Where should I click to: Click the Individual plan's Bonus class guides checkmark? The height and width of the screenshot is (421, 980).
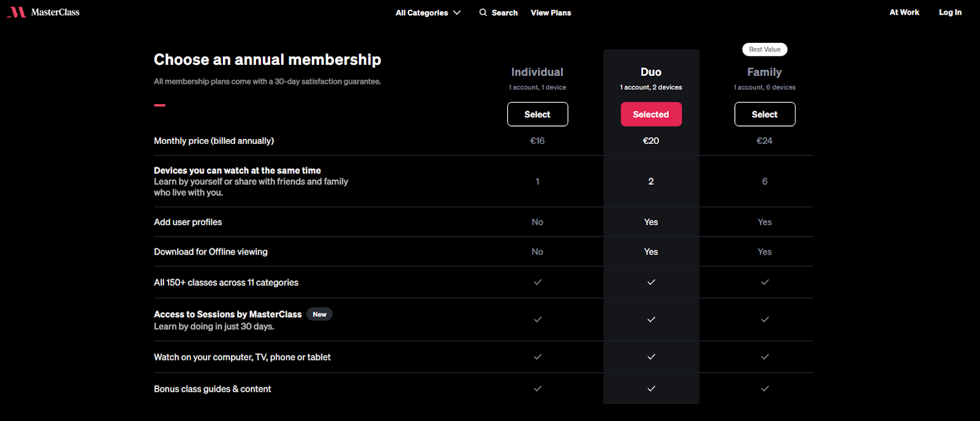[x=537, y=389]
